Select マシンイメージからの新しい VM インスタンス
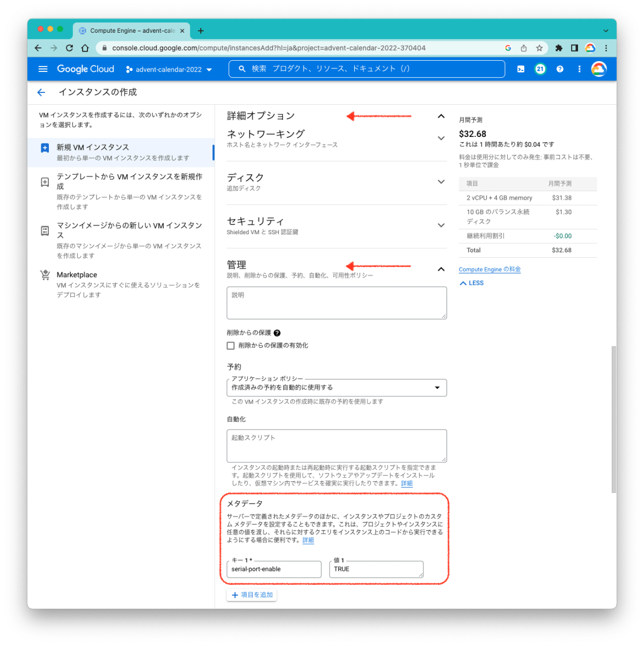The image size is (644, 645). point(121,240)
